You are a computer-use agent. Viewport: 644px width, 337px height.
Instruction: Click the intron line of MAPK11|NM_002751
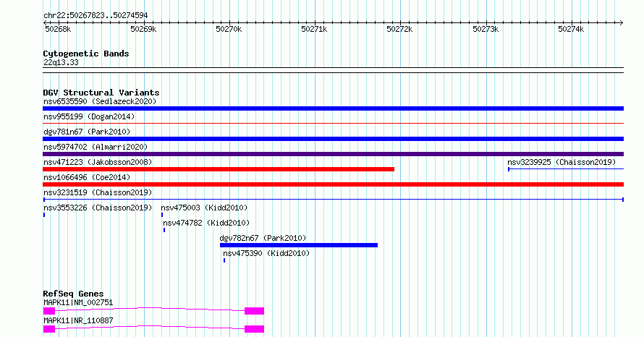coord(150,308)
